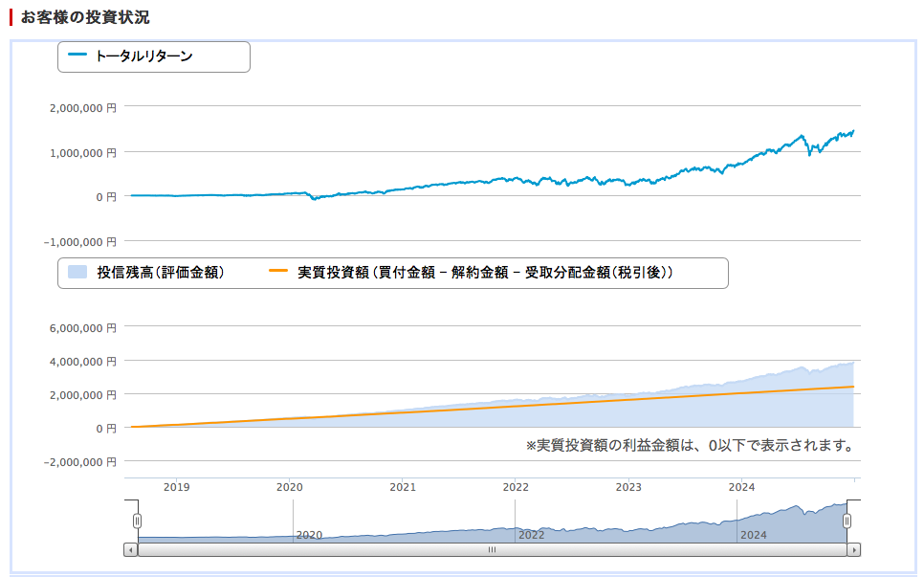
Task: Click the 1,000,000 円 axis label
Action: (83, 153)
